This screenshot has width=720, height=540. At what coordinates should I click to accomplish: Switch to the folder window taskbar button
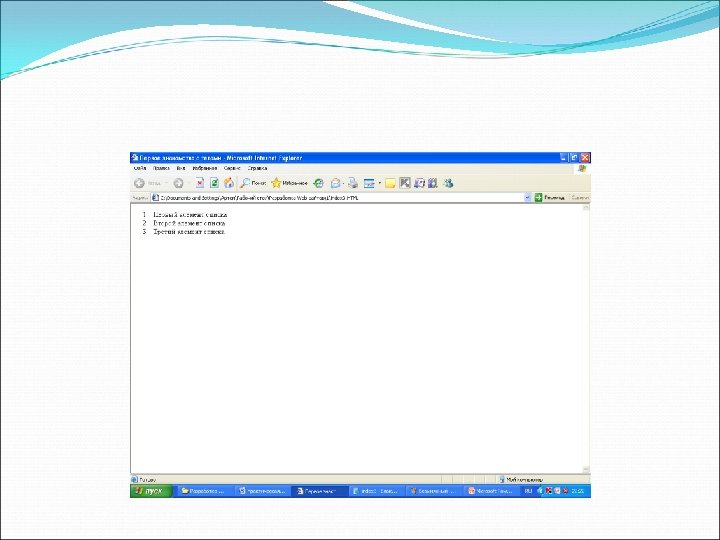204,491
